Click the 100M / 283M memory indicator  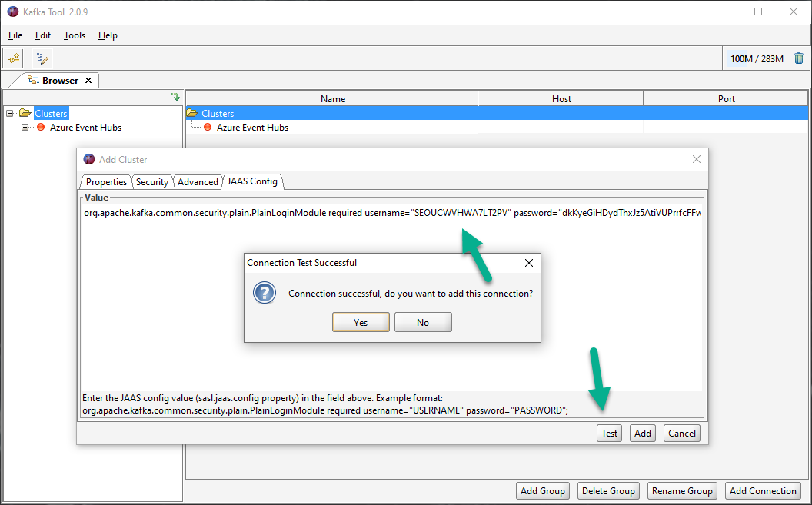click(757, 58)
